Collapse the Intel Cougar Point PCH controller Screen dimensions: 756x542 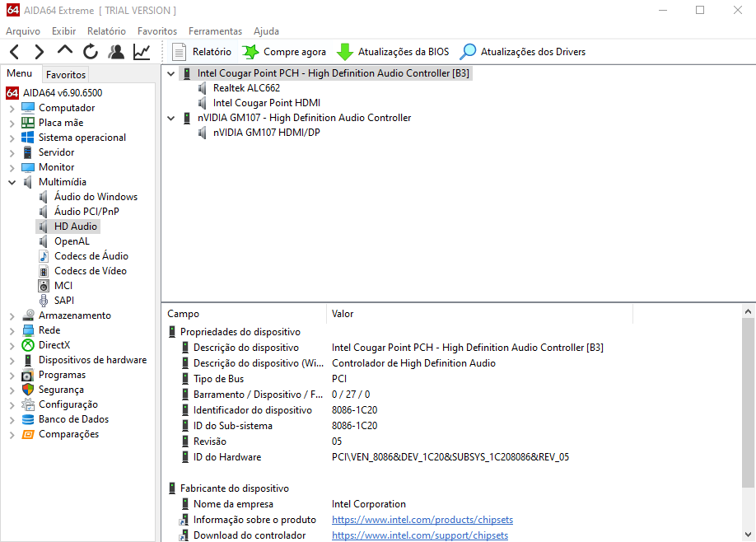click(x=170, y=74)
